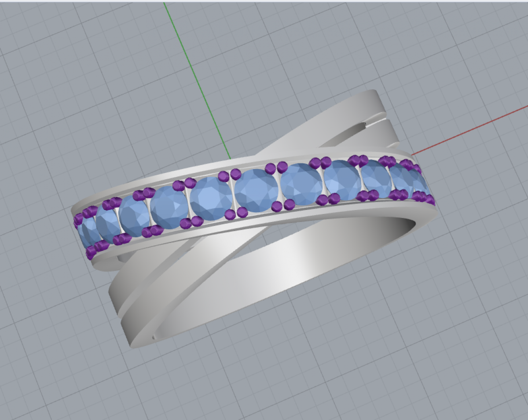This screenshot has width=528, height=420.
Task: Select the green Y-axis line in viewport
Action: [197, 81]
